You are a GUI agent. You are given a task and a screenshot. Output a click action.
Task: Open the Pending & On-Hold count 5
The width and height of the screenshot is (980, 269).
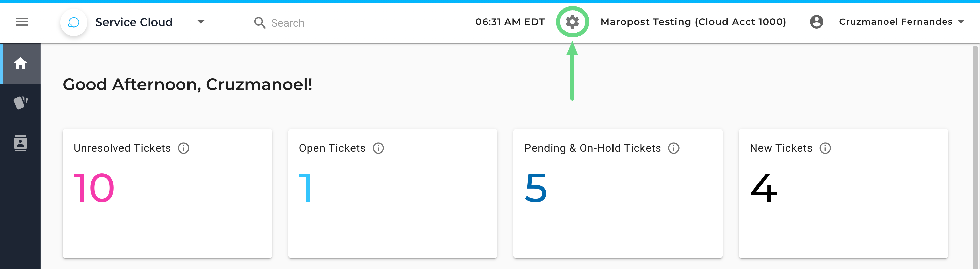pyautogui.click(x=536, y=188)
